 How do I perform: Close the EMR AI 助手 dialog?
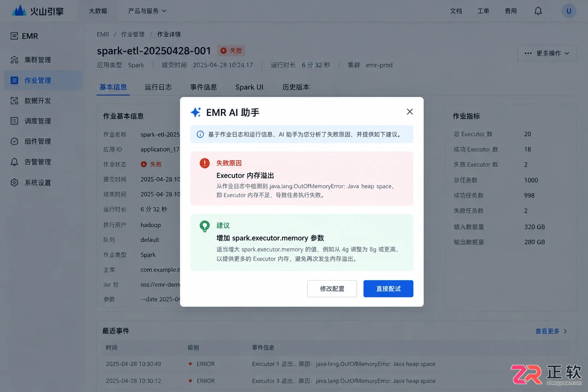pos(410,112)
